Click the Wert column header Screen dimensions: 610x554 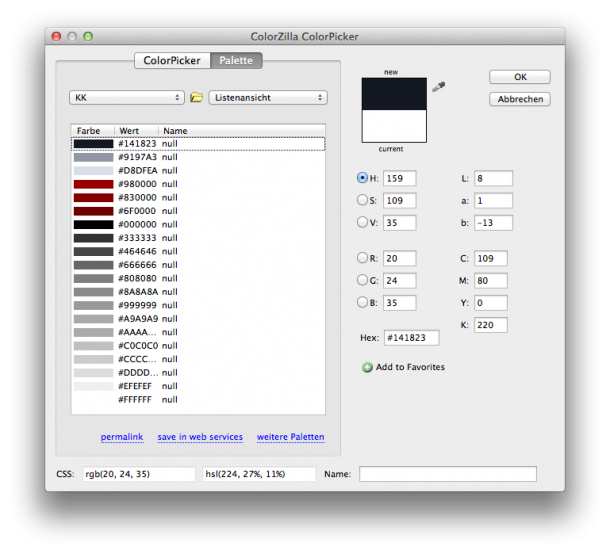(x=137, y=131)
